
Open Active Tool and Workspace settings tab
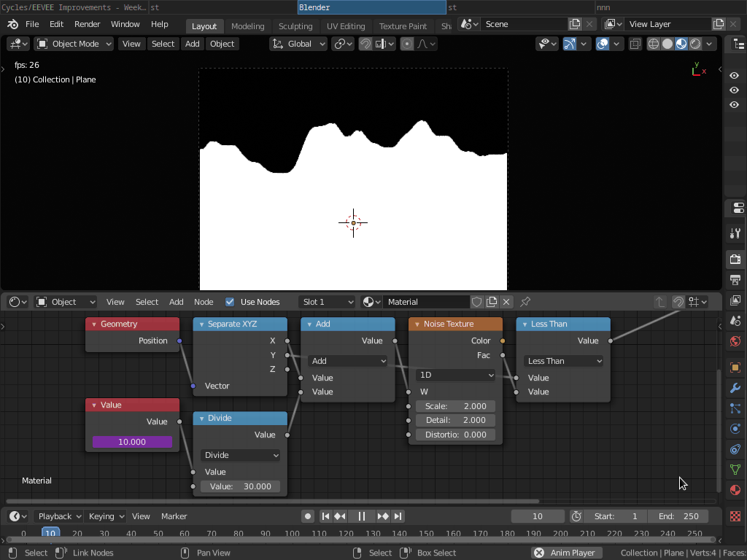[735, 233]
